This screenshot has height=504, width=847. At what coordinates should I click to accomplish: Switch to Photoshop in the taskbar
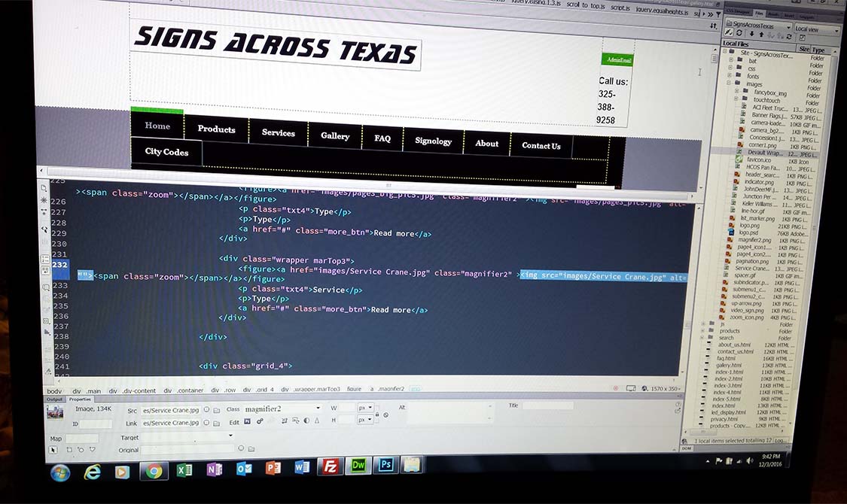386,466
